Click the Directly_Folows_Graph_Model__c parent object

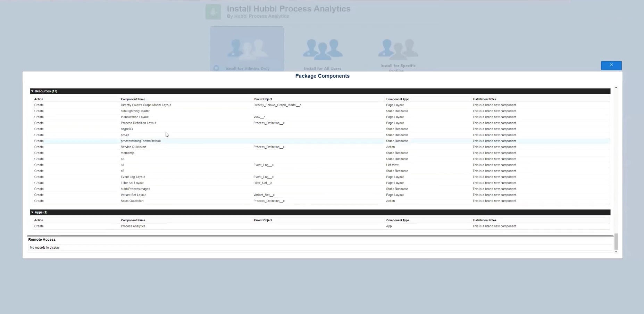(277, 105)
